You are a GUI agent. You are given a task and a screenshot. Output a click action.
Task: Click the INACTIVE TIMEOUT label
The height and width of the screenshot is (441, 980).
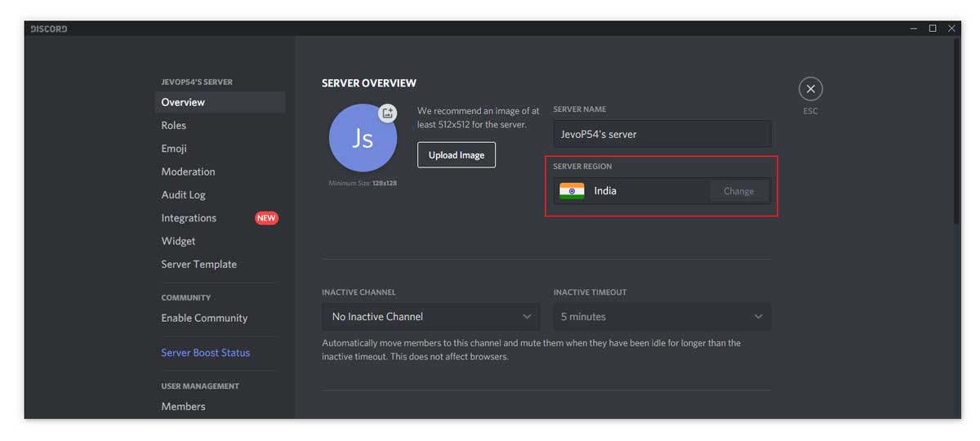tap(590, 292)
